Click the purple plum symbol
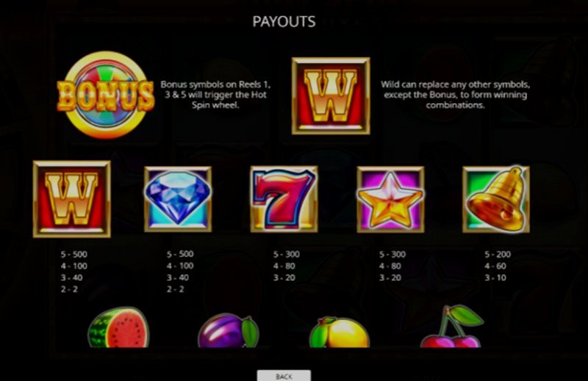 (x=229, y=331)
